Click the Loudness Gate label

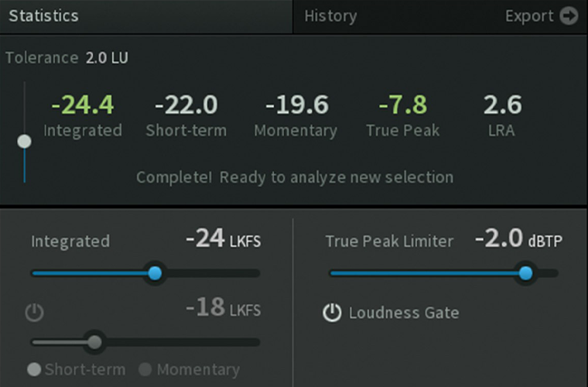pyautogui.click(x=404, y=313)
